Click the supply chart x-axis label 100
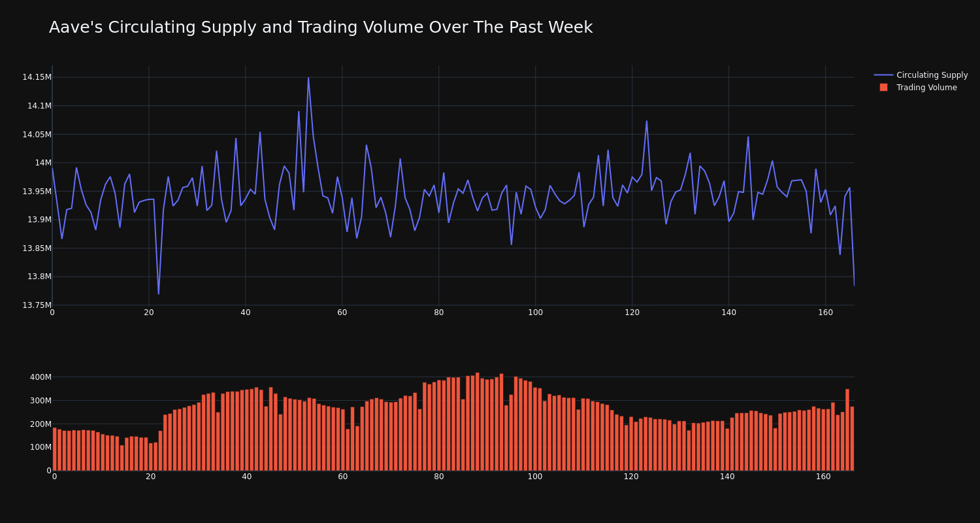 pos(536,312)
